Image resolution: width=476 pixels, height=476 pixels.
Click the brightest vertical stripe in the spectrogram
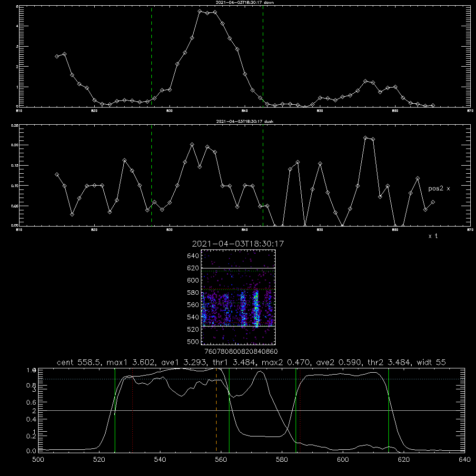click(x=257, y=308)
